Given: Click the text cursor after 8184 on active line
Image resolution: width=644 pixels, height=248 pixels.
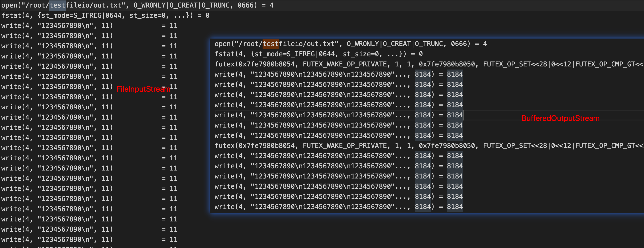Looking at the screenshot, I should click(x=463, y=115).
